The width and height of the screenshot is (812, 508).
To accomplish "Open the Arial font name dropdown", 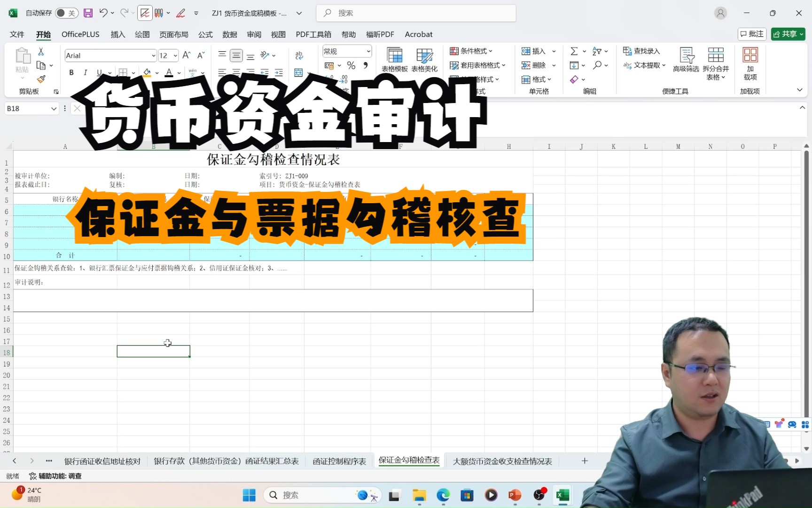I will pos(153,56).
